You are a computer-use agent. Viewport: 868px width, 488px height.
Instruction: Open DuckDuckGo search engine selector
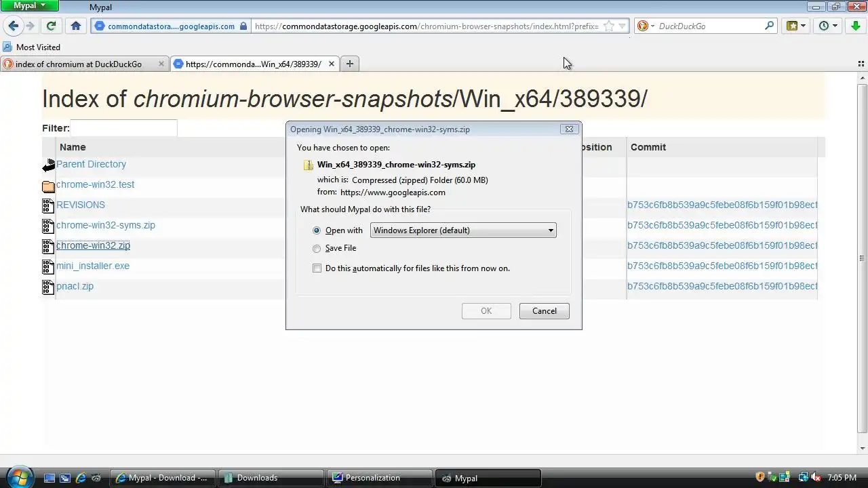click(646, 26)
